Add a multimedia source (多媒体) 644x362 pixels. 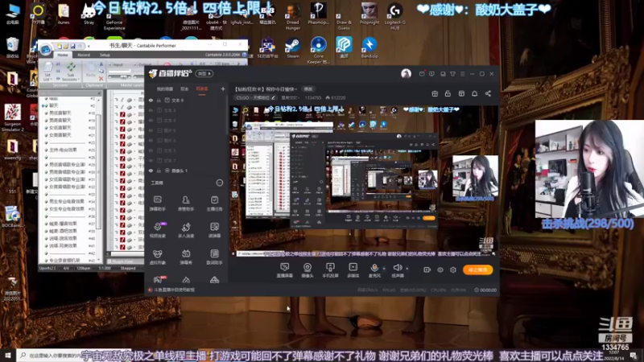tap(353, 270)
